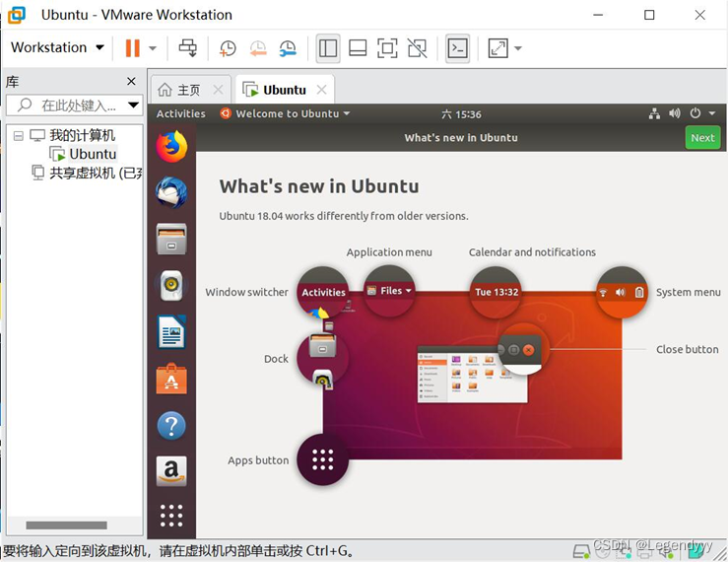
Task: Click the Tue 13:32 bubble in illustration
Action: pyautogui.click(x=496, y=292)
